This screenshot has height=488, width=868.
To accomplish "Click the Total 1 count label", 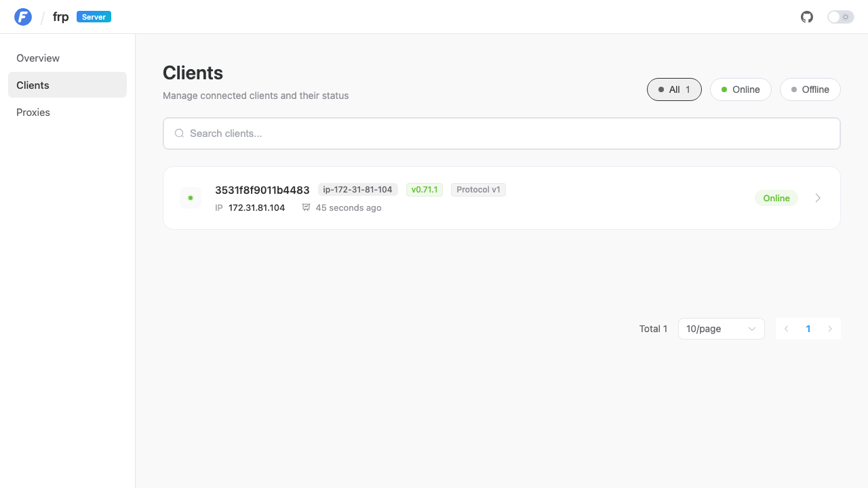I will pos(653,329).
